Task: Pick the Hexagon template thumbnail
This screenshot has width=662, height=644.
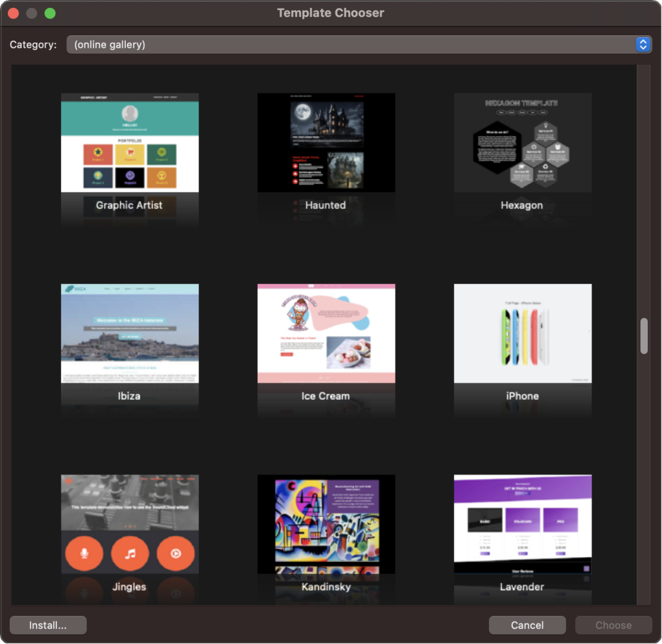Action: 522,143
